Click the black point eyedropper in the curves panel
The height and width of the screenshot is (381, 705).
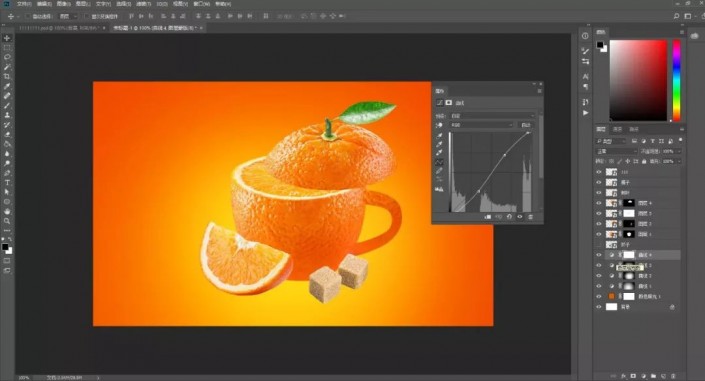tap(439, 135)
